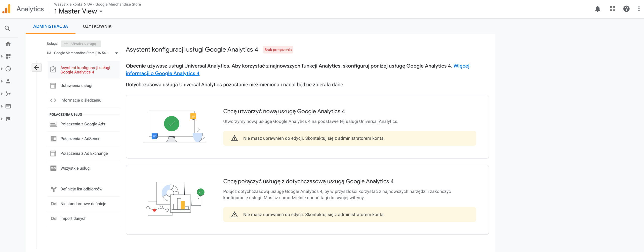The width and height of the screenshot is (644, 252).
Task: Click the Wszystkie usługi chain icon
Action: (x=53, y=168)
